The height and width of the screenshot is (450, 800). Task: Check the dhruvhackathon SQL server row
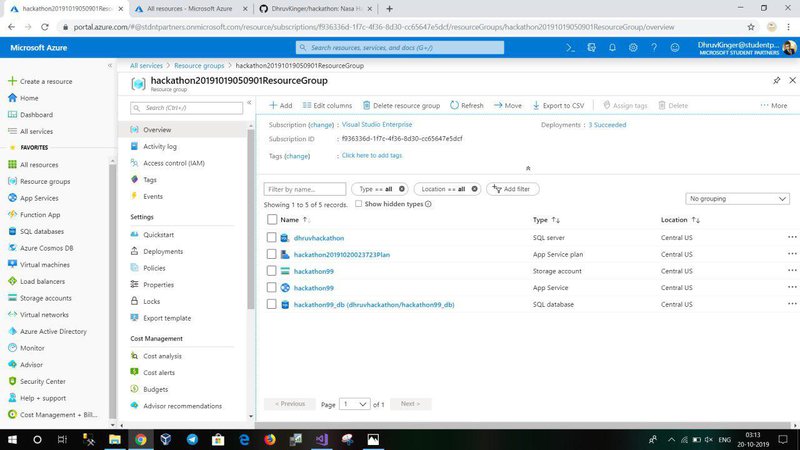[271, 238]
